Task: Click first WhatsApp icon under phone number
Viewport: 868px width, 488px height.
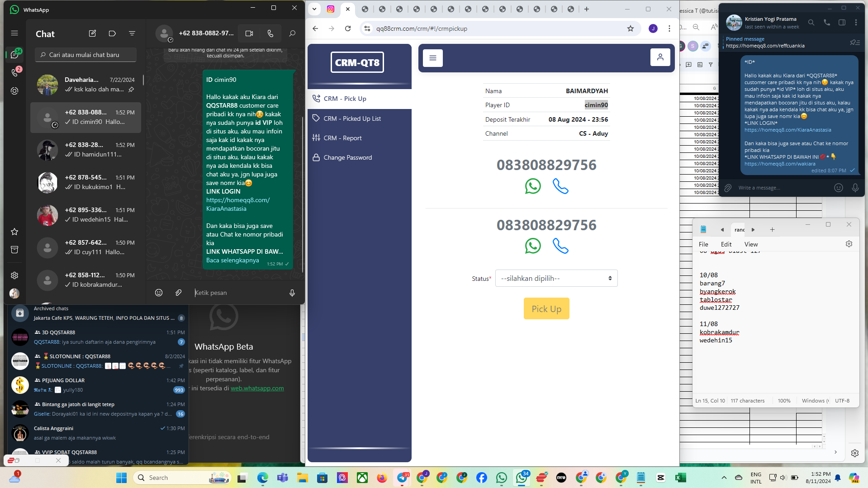Action: [533, 186]
